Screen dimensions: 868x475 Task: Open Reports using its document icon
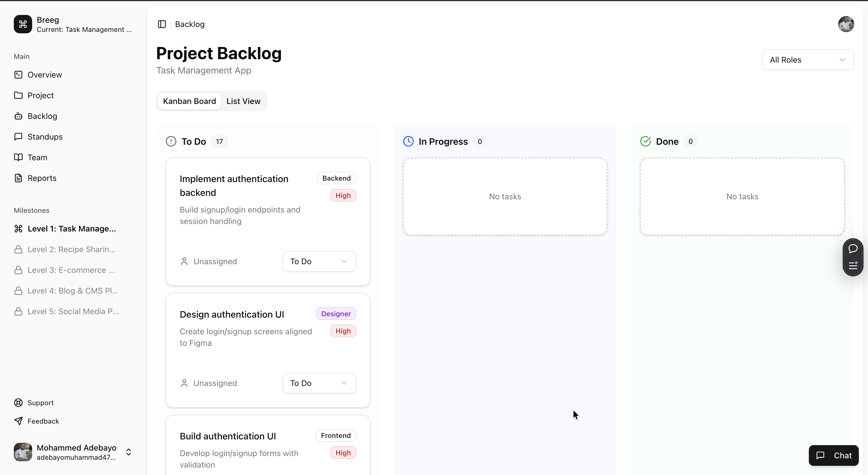pos(19,178)
